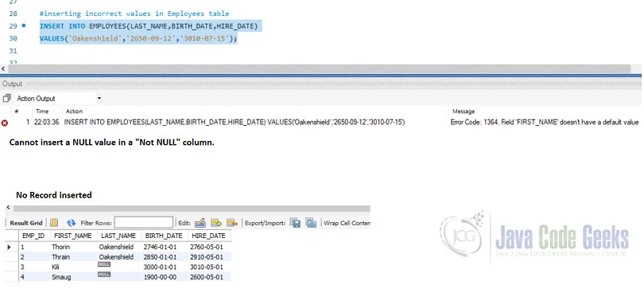Image resolution: width=644 pixels, height=289 pixels.
Task: Select EMP_ID cell of Smaug's row
Action: click(34, 277)
